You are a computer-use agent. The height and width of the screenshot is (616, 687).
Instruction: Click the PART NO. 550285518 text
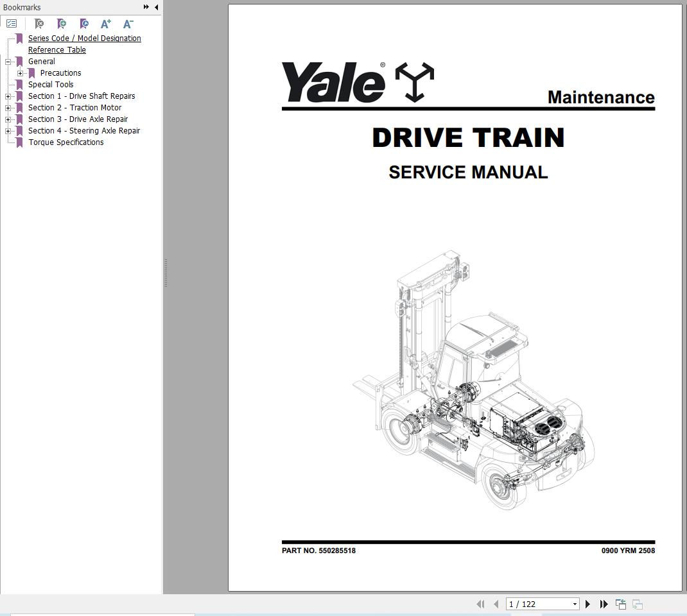pyautogui.click(x=318, y=551)
